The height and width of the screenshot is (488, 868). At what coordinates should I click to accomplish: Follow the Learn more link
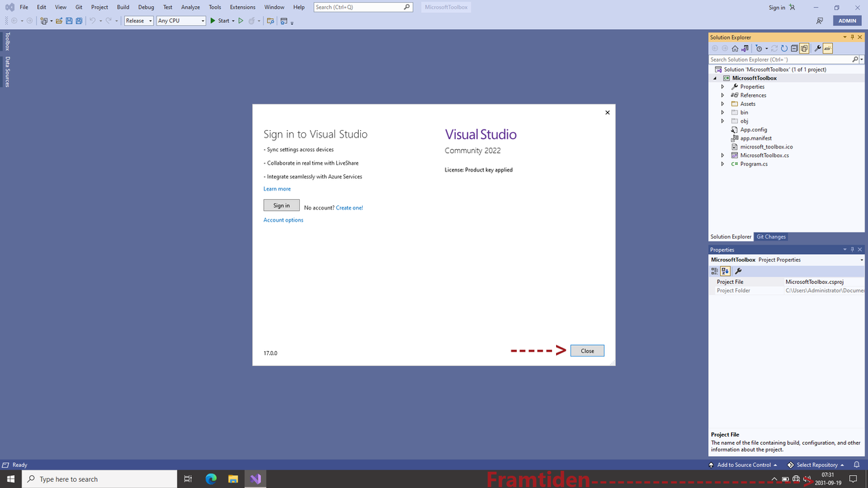coord(277,189)
